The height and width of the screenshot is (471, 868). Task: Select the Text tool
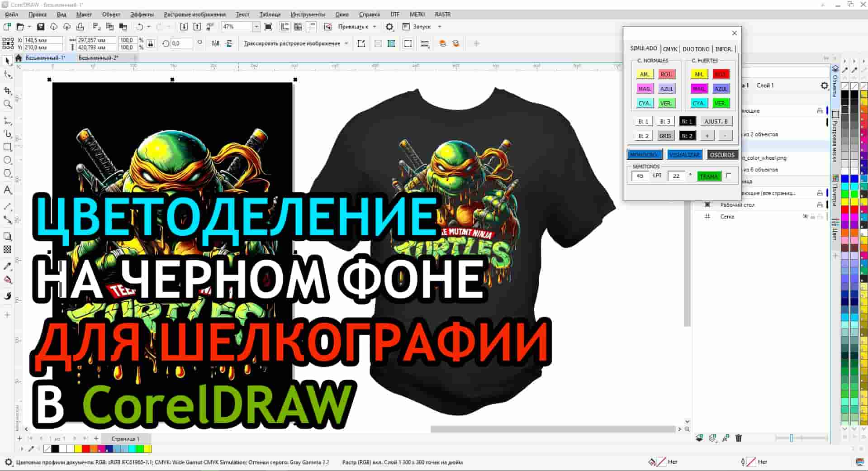7,190
